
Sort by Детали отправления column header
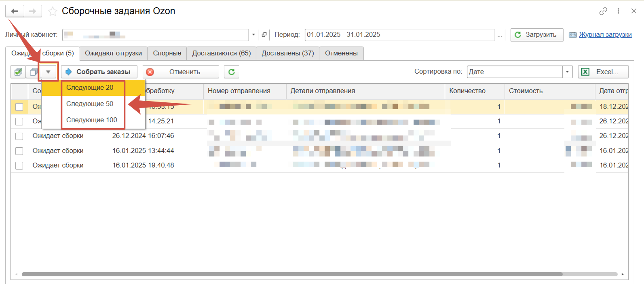tap(365, 91)
